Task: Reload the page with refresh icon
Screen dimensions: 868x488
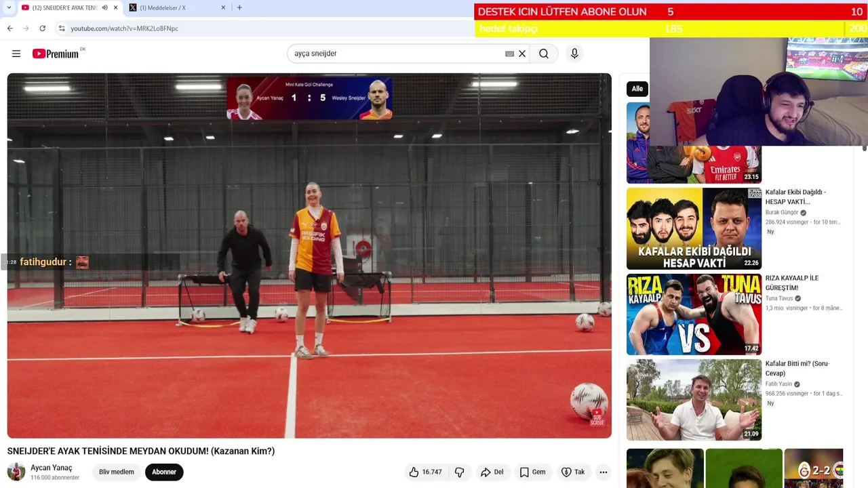Action: [42, 28]
